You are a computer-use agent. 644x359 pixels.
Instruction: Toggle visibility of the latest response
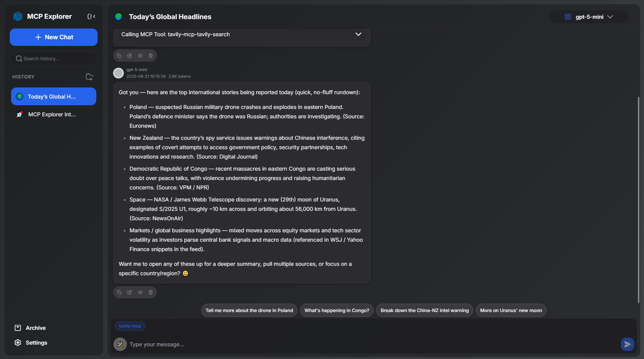coord(140,292)
